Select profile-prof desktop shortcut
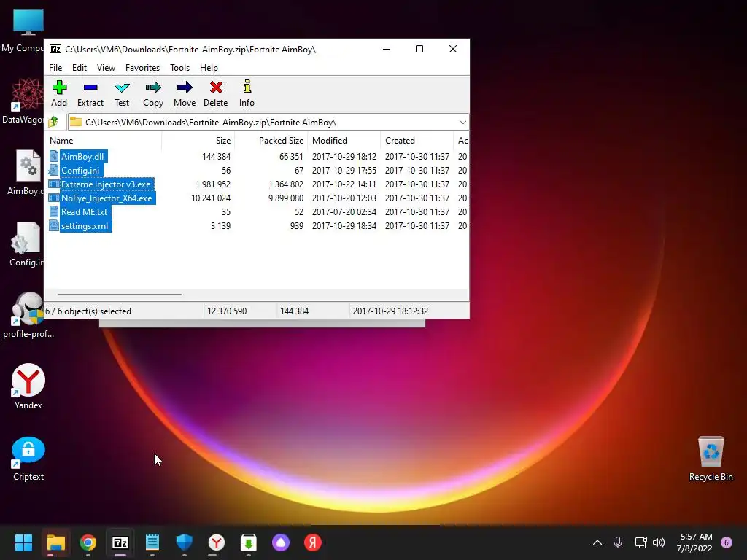The image size is (747, 560). tap(28, 315)
